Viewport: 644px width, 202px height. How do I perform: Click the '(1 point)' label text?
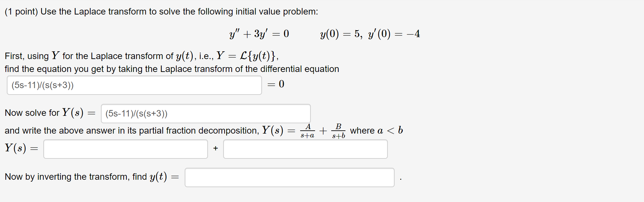pos(21,12)
